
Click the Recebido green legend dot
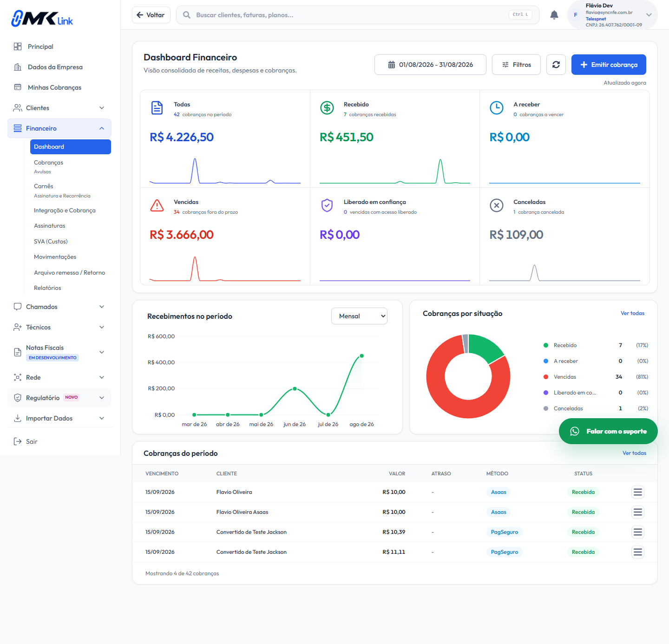pyautogui.click(x=546, y=345)
